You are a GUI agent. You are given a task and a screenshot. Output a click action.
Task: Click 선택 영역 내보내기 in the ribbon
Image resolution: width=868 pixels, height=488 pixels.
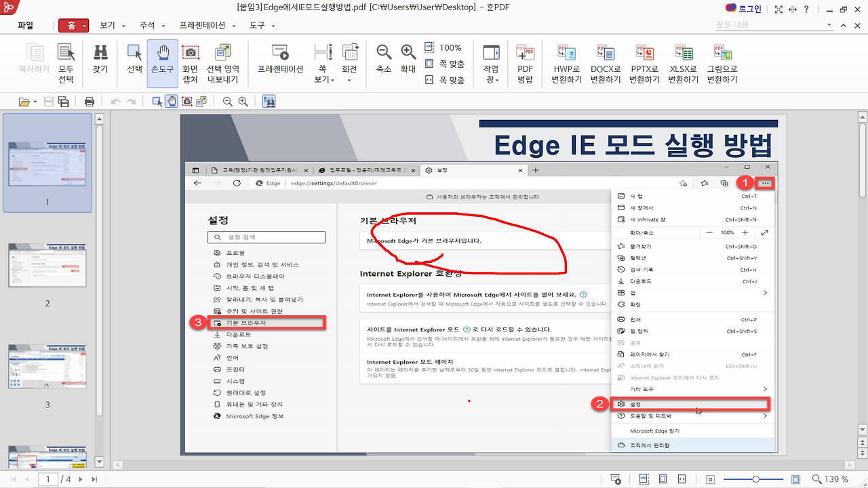[x=222, y=64]
